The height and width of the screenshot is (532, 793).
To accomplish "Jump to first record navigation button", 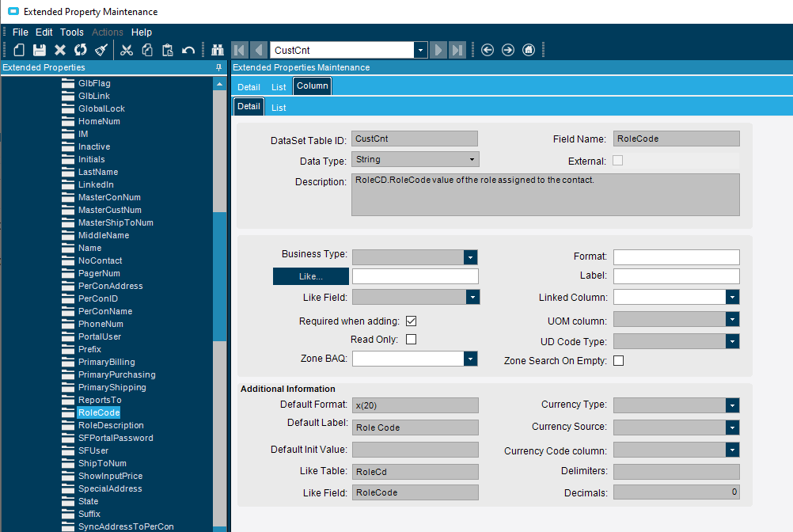I will point(240,50).
